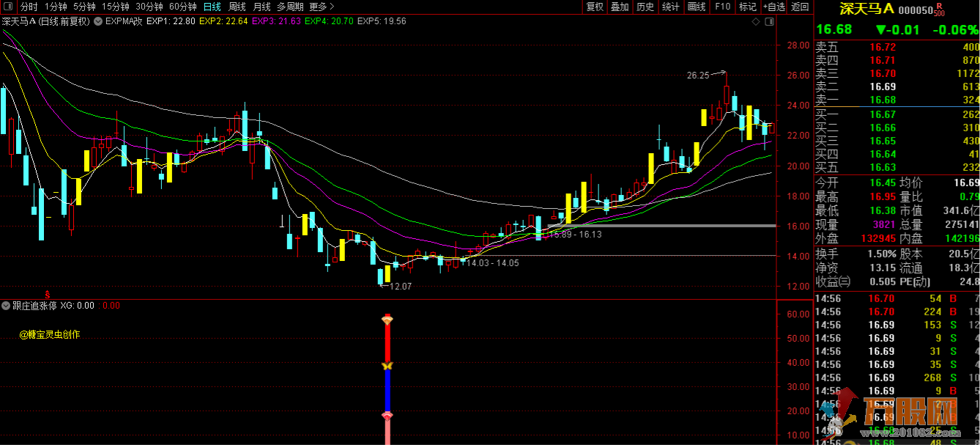Toggle the left sidebar panel icon
This screenshot has height=445, width=980.
click(x=8, y=7)
